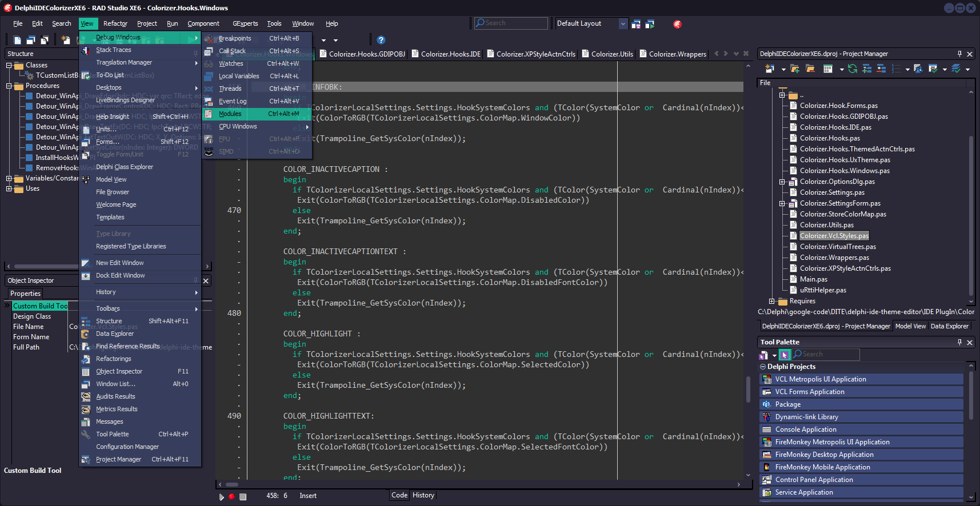Expand Colorizer.SettingsForm.pas node
The width and height of the screenshot is (980, 506).
pyautogui.click(x=782, y=203)
